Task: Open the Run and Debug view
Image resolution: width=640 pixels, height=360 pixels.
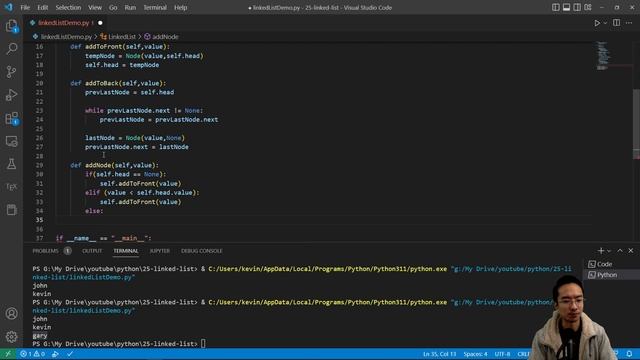Action: [11, 95]
